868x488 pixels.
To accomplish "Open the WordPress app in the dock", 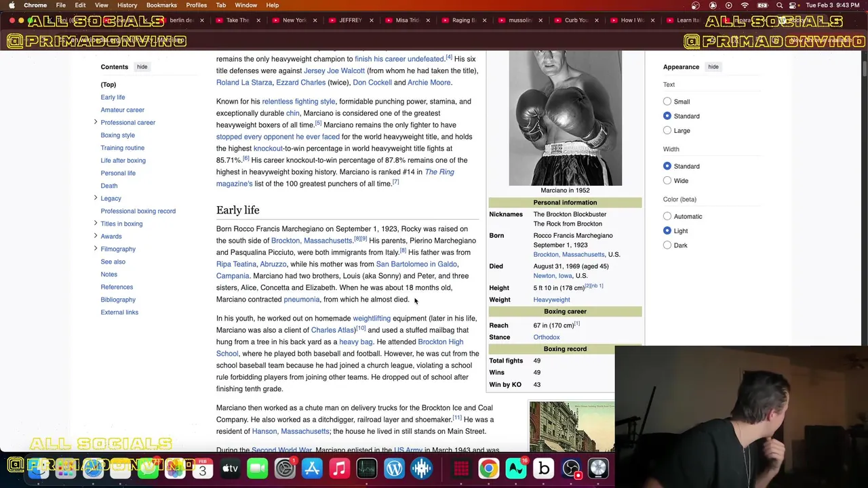I will 394,468.
